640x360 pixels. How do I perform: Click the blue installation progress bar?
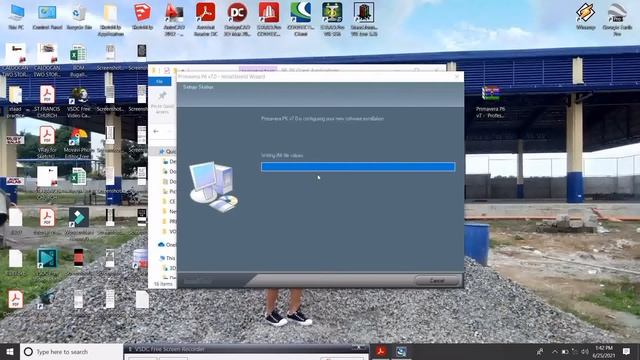click(358, 167)
